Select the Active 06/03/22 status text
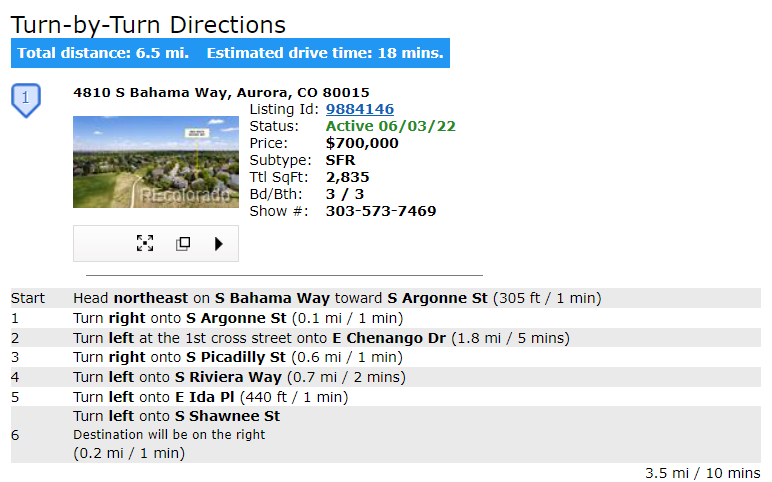Screen dimensions: 772x482 (390, 126)
